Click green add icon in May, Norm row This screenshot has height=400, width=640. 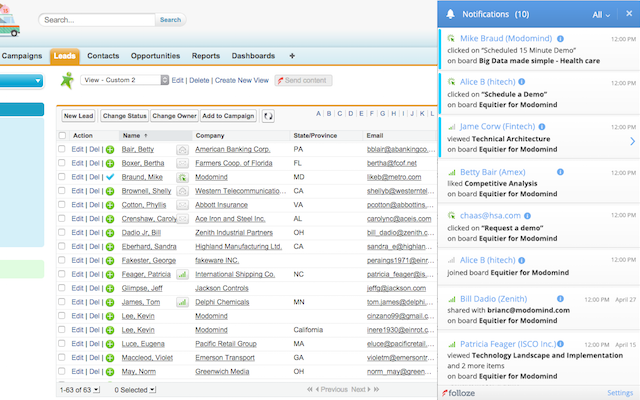point(110,372)
